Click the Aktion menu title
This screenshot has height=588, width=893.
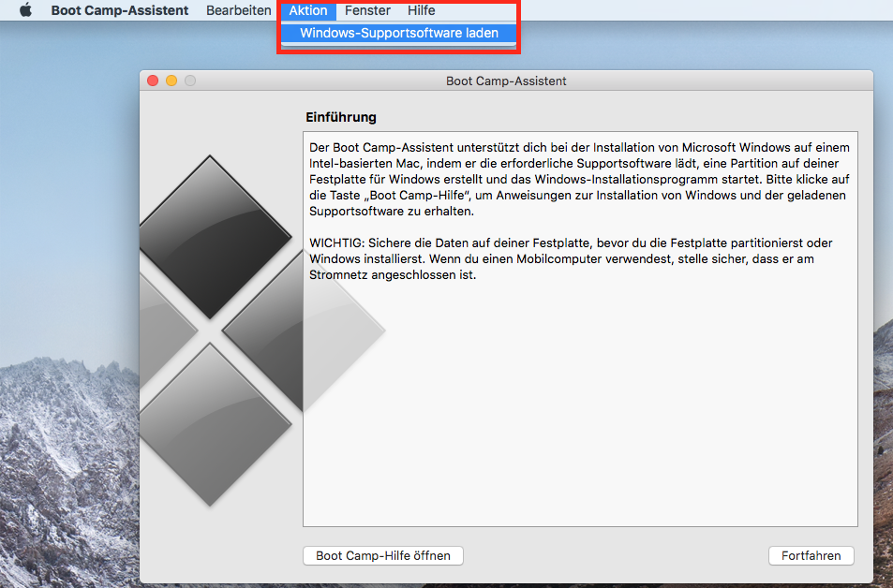click(x=308, y=10)
